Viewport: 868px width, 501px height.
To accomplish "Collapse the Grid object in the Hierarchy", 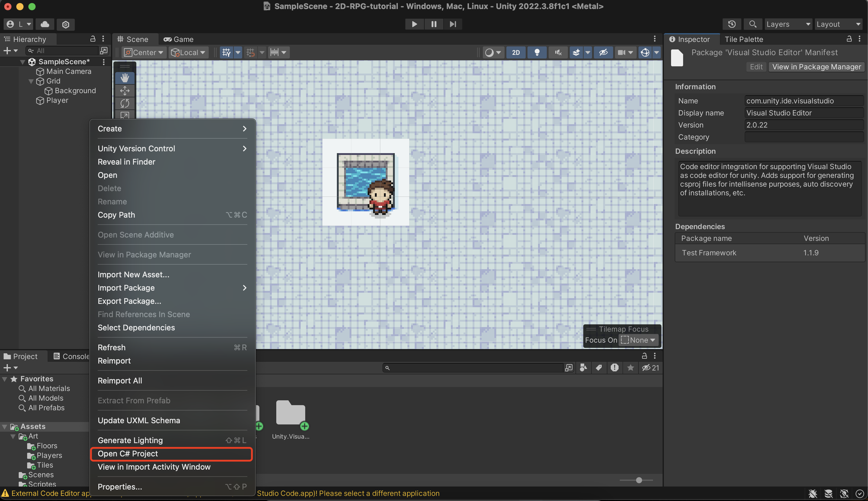I will [31, 81].
